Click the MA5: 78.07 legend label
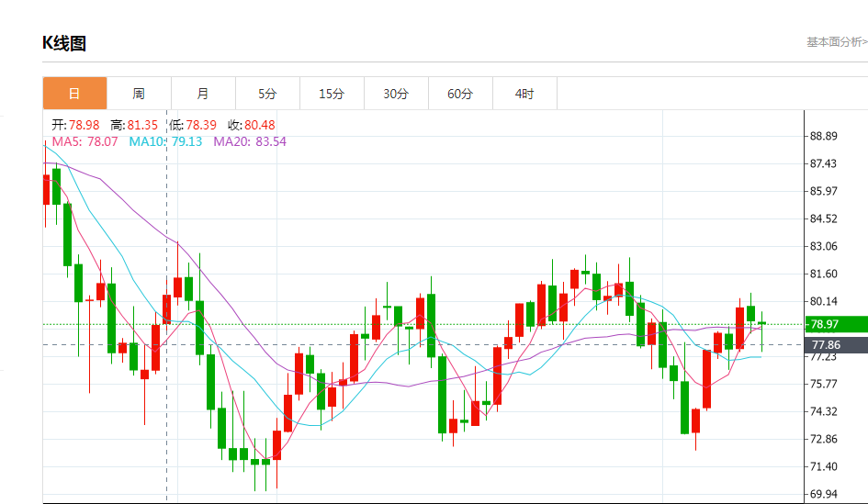 coord(85,141)
